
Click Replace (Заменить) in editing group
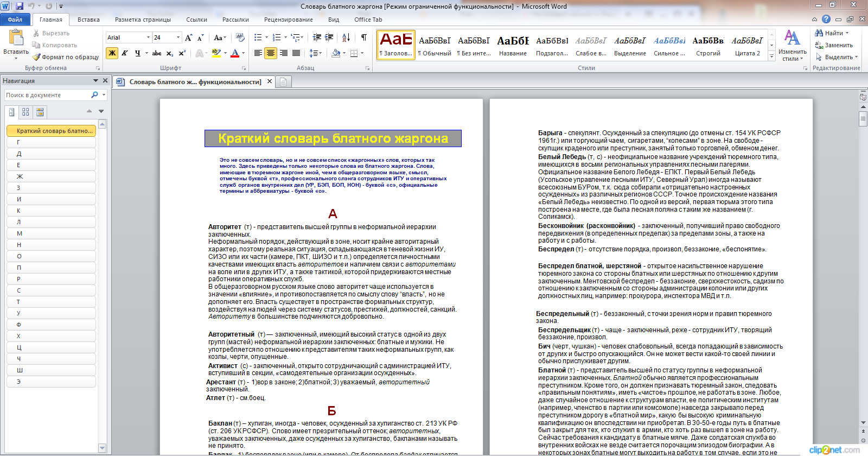(x=834, y=45)
